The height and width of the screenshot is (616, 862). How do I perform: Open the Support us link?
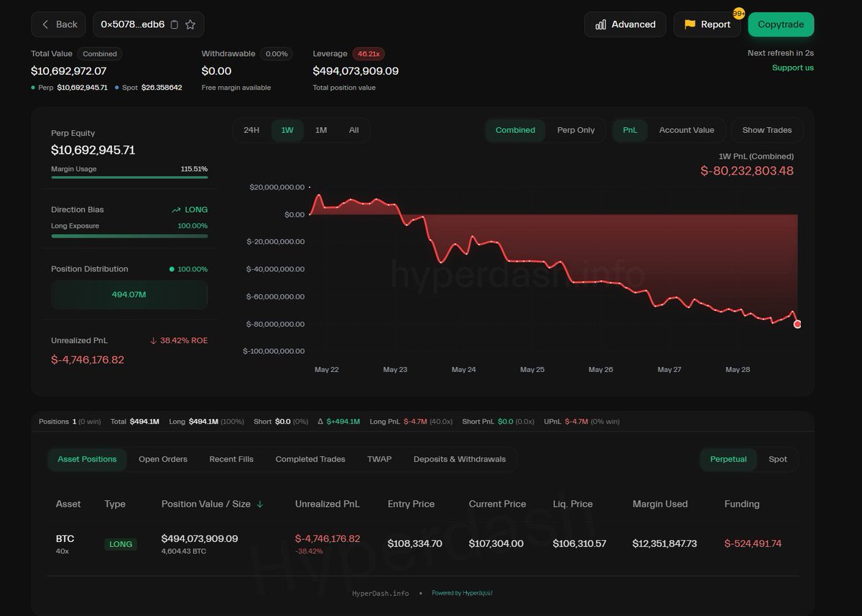(x=793, y=67)
